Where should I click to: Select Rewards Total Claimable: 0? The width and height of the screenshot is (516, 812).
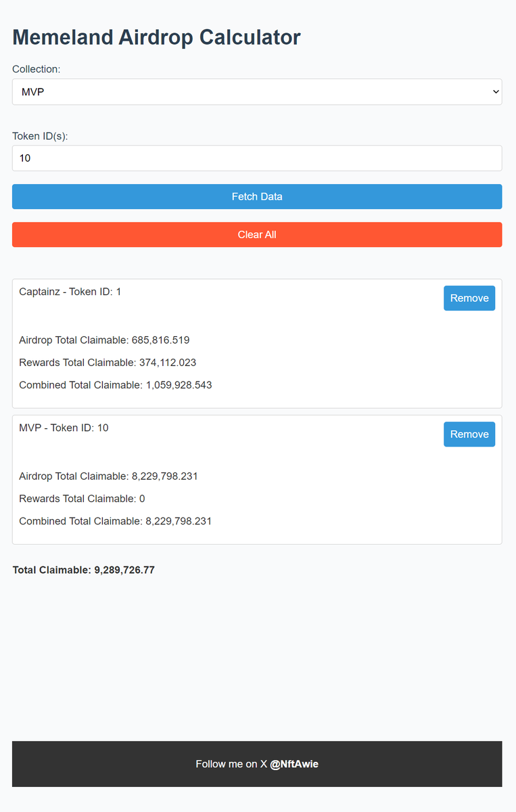click(x=82, y=499)
